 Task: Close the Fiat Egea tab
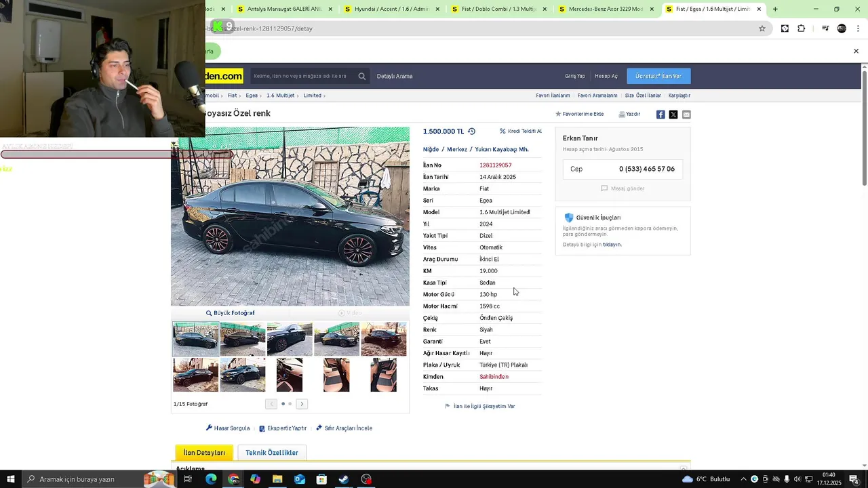coord(759,9)
